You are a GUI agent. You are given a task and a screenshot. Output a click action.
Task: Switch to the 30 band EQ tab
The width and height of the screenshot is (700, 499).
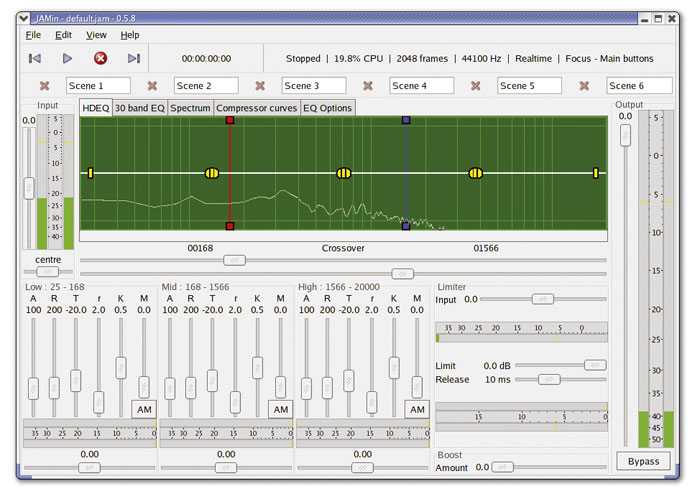tap(139, 108)
